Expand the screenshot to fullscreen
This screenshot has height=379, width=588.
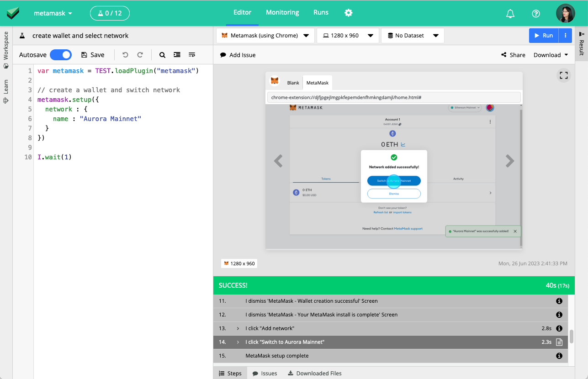(564, 75)
